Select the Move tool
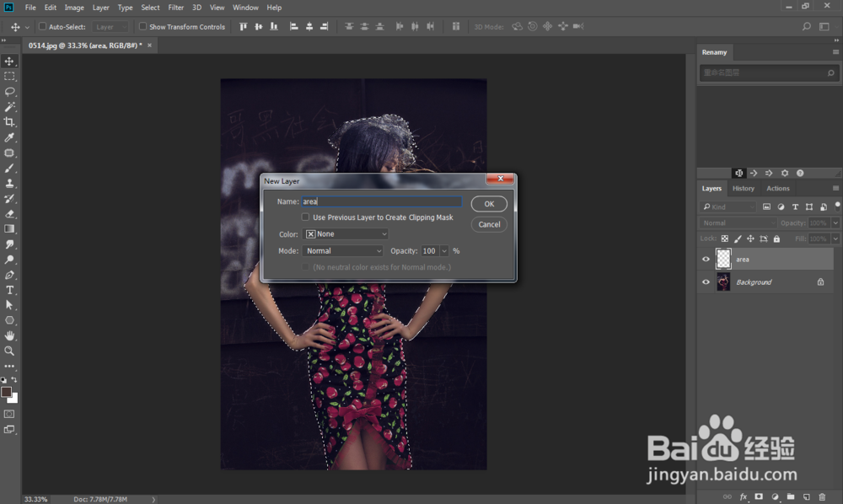843x504 pixels. 9,62
